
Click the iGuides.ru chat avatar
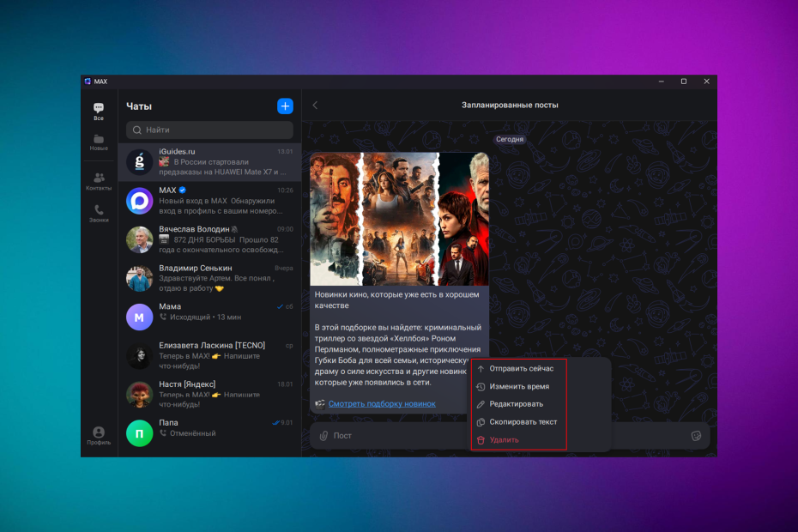coord(140,162)
